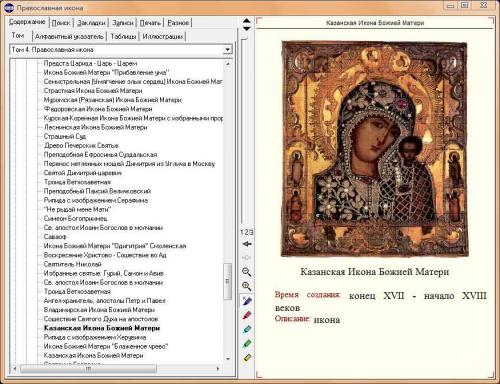
Task: Select Ангел-хранитель, апостолы Петр и Павел
Action: point(104,301)
